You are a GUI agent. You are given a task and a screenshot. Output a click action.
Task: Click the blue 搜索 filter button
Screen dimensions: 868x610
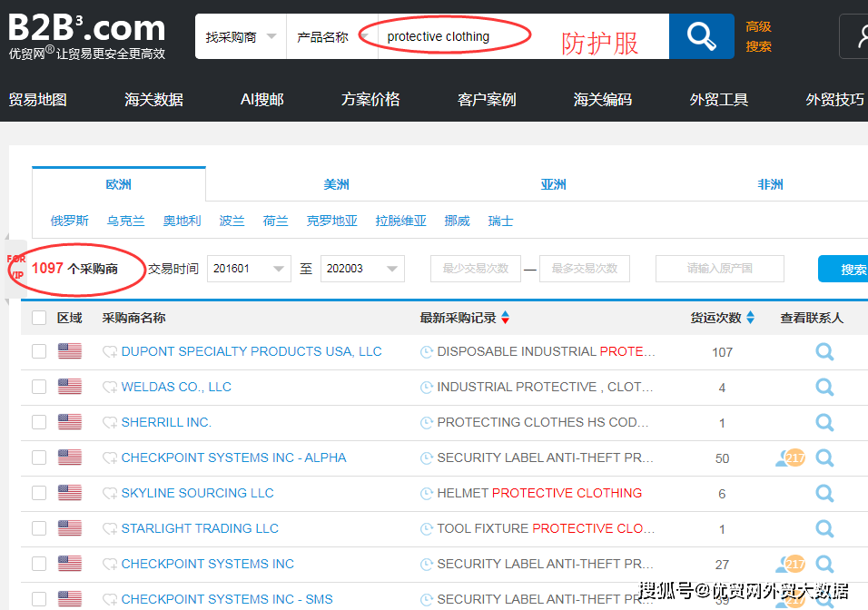(843, 269)
